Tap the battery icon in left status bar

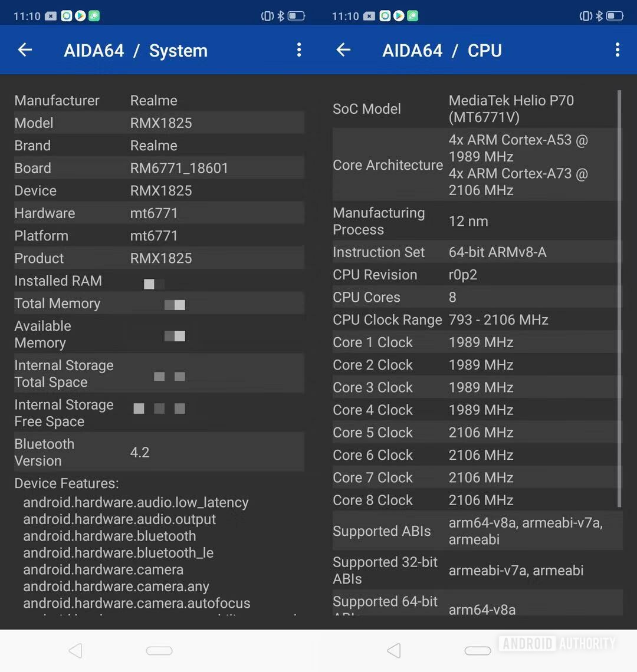pyautogui.click(x=296, y=16)
